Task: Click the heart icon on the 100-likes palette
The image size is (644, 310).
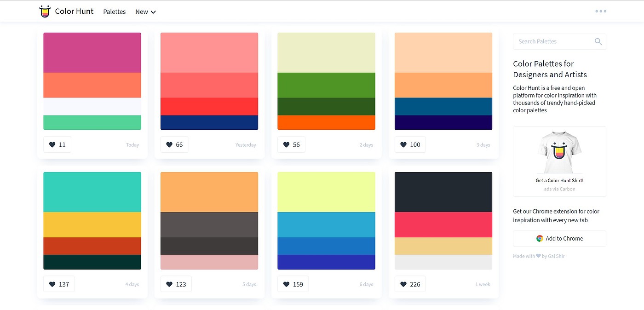Action: click(403, 144)
